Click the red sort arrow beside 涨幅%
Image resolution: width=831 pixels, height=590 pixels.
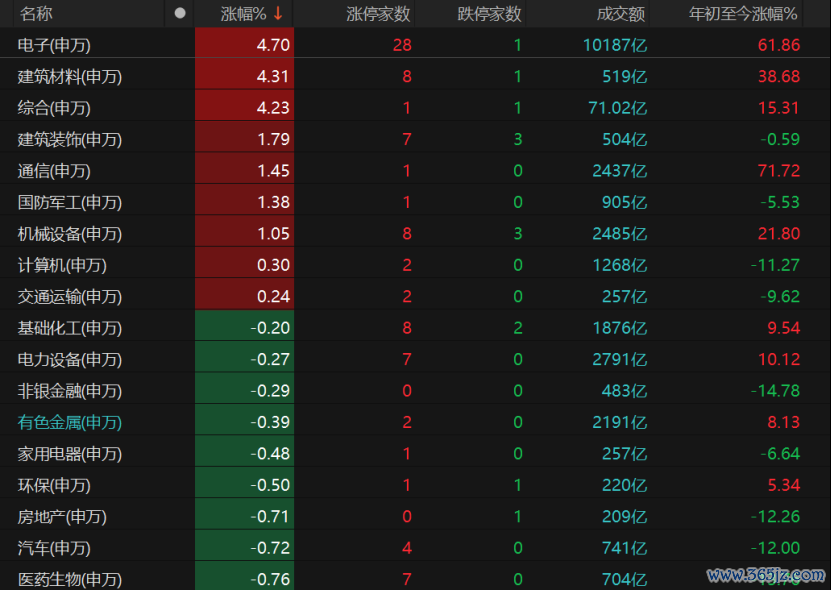[x=278, y=13]
